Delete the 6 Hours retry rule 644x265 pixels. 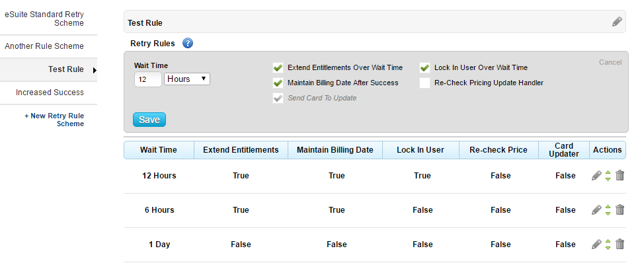[x=620, y=209]
